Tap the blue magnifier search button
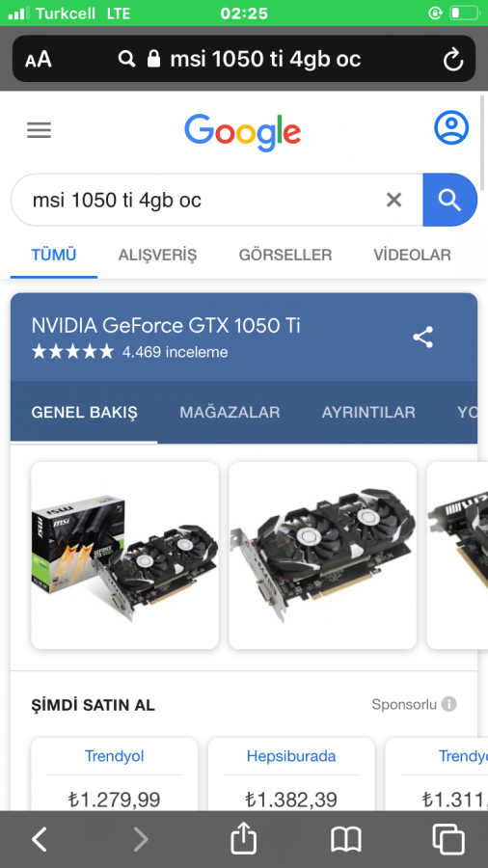 coord(449,200)
